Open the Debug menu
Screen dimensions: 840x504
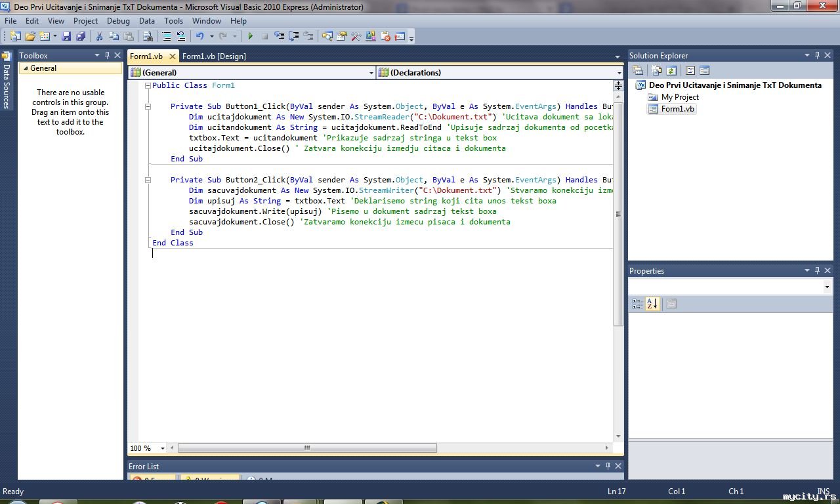tap(118, 21)
